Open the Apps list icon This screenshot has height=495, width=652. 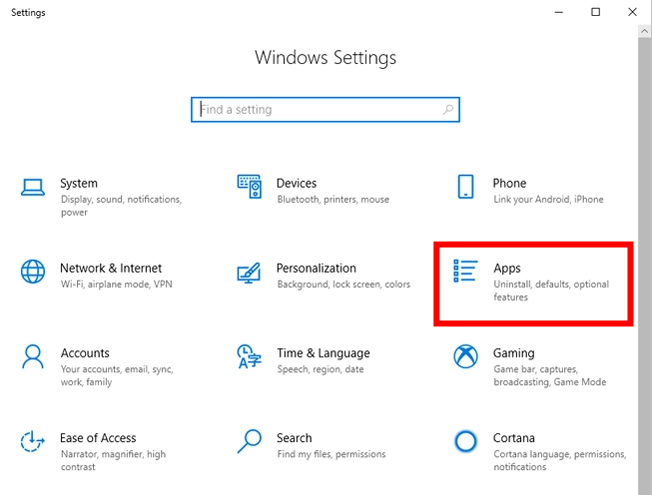pyautogui.click(x=465, y=271)
